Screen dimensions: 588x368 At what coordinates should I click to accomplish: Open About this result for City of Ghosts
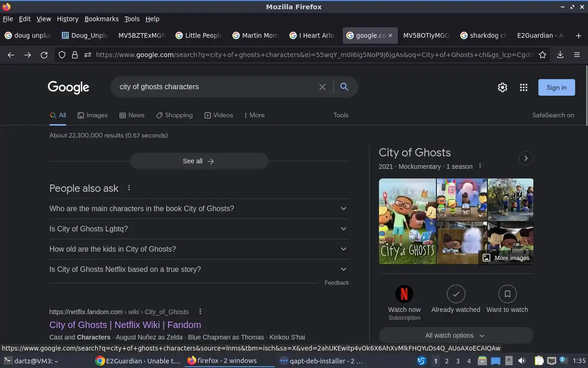pyautogui.click(x=480, y=166)
